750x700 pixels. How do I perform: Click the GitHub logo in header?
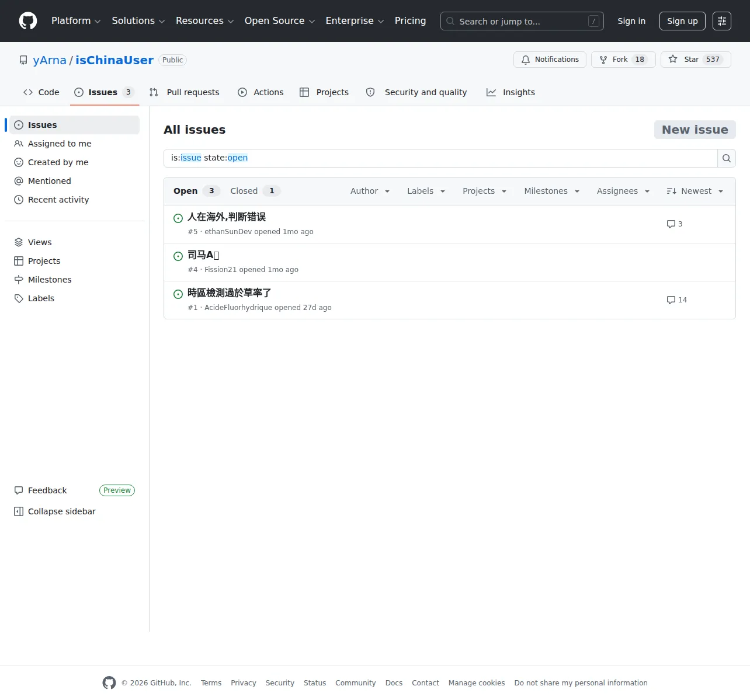point(28,21)
